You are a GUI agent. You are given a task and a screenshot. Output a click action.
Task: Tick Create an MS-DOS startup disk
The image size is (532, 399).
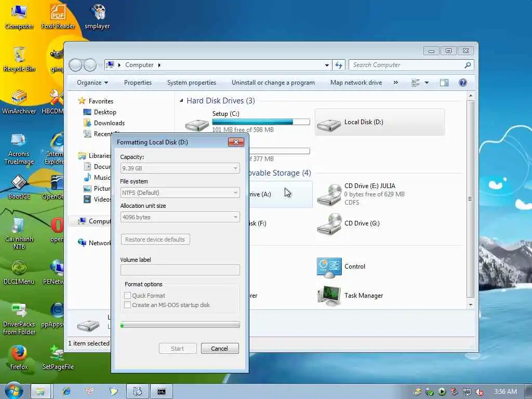(x=128, y=304)
